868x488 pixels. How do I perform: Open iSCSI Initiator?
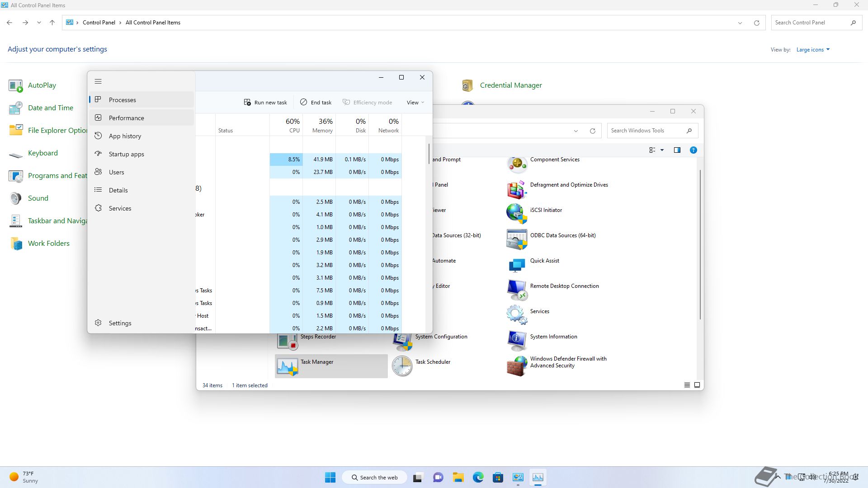click(534, 214)
